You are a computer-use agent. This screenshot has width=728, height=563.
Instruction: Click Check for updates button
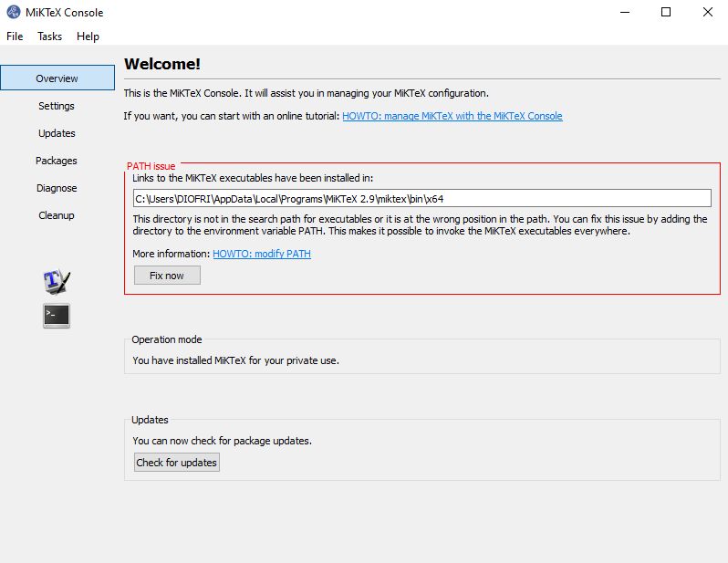pyautogui.click(x=176, y=463)
